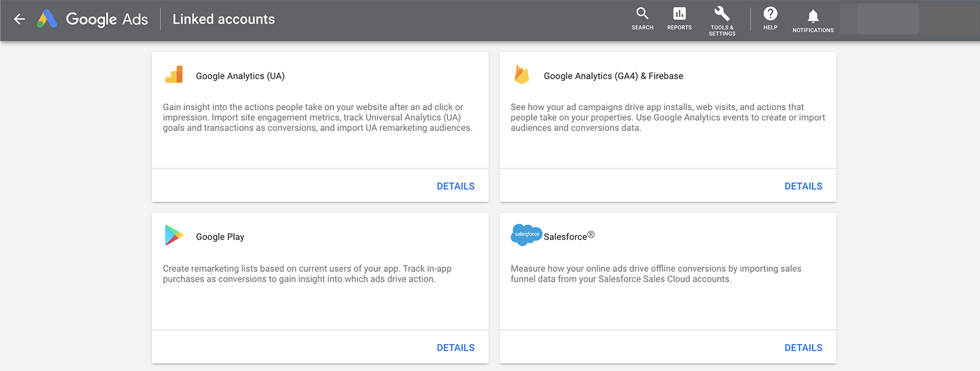
Task: Click the Google Analytics (UA) bar chart icon
Action: click(174, 75)
